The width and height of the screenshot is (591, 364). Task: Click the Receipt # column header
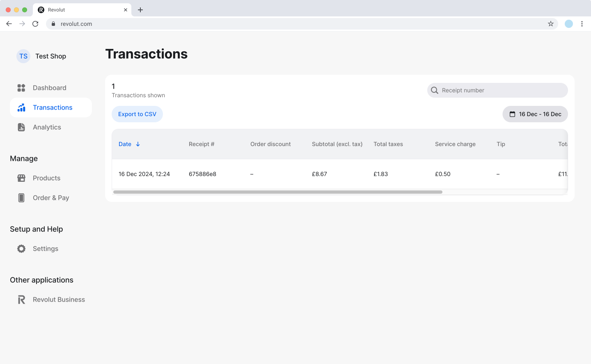[x=202, y=144]
